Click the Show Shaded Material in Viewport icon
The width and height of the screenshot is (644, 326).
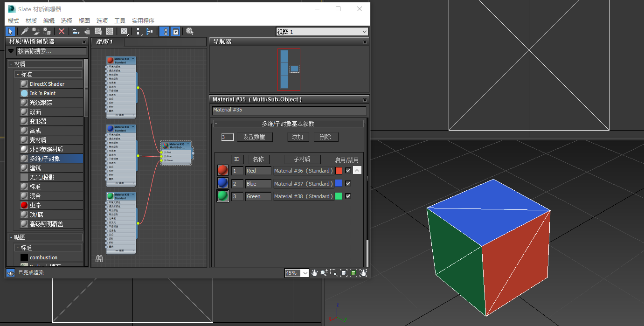click(x=98, y=31)
